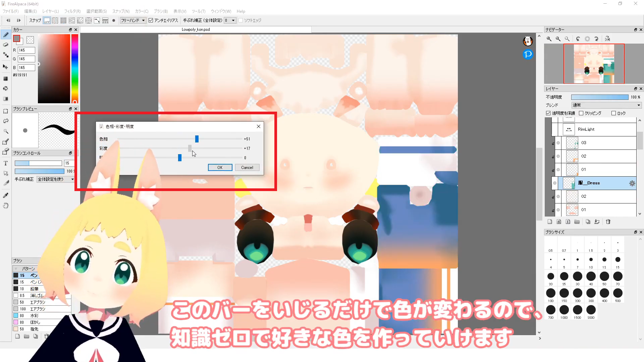Select the Gradient tool
This screenshot has width=644, height=362.
pos(6,99)
